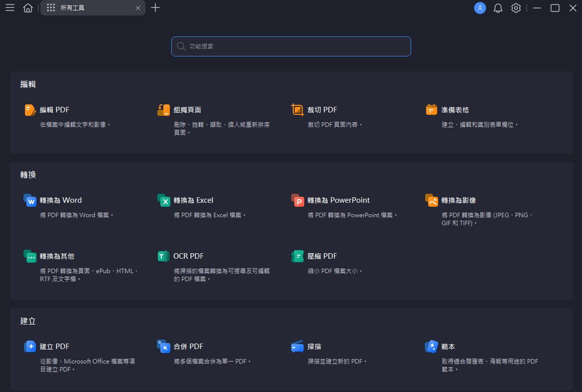
Task: Select 轉換為其他 title
Action: (x=57, y=256)
